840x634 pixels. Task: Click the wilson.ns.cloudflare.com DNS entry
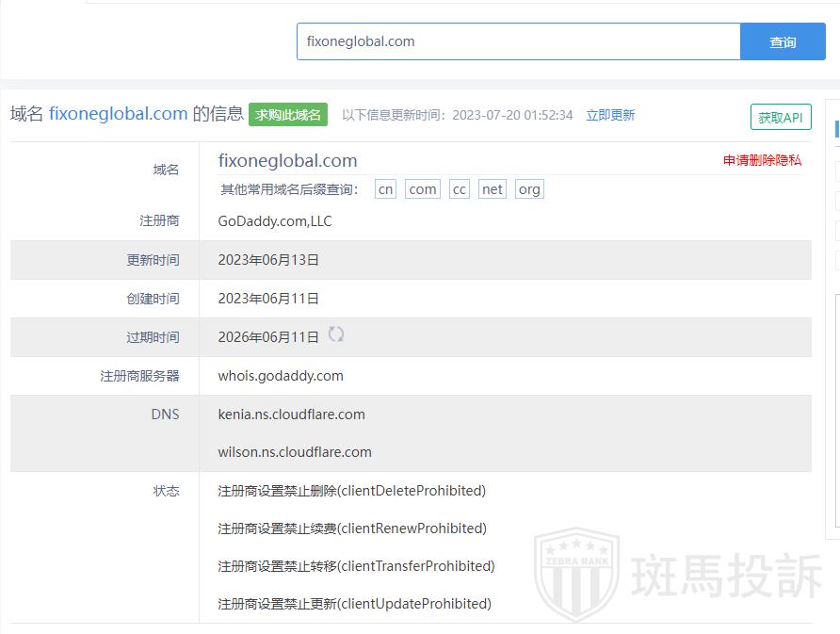click(x=295, y=452)
